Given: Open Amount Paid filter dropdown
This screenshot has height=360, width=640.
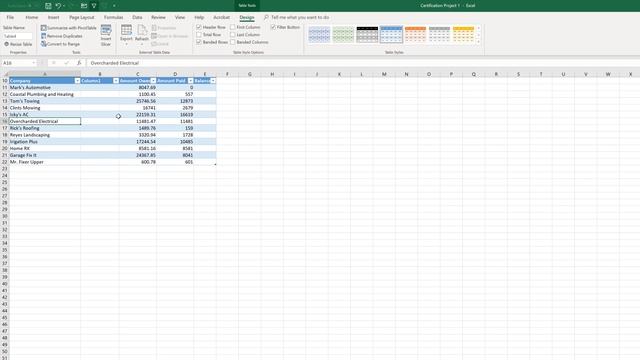Looking at the screenshot, I should tap(190, 81).
